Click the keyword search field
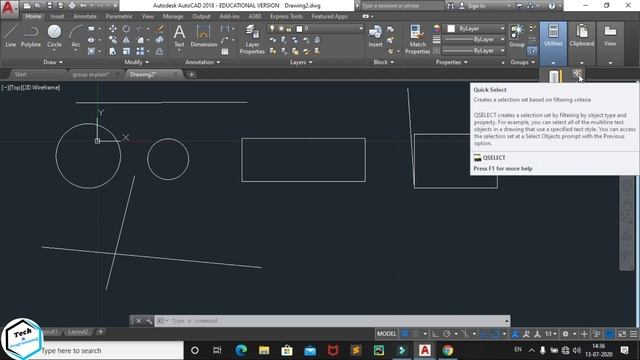The image size is (640, 360). [402, 6]
